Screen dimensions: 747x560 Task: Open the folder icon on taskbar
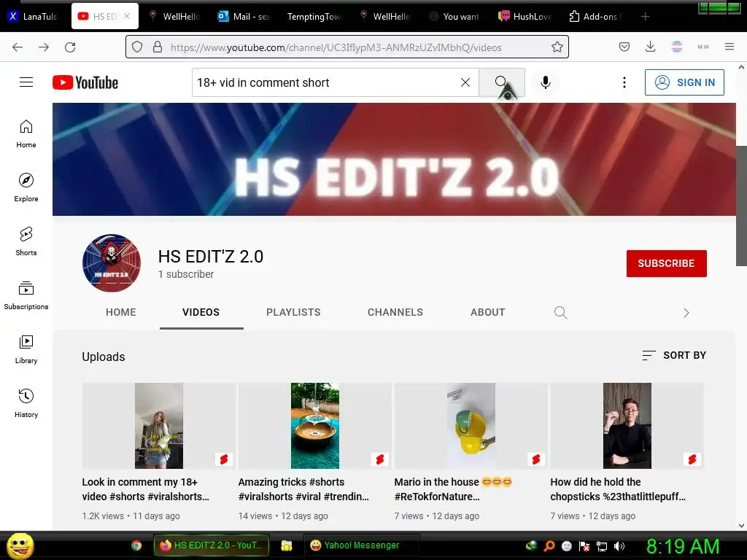click(x=286, y=545)
